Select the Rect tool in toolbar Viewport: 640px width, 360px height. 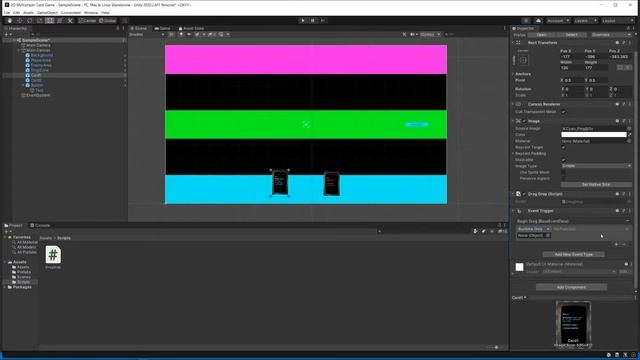tap(49, 20)
